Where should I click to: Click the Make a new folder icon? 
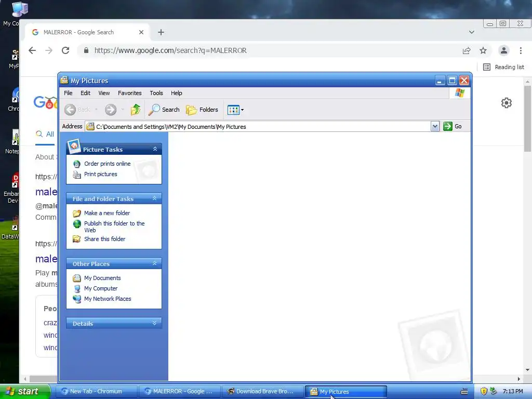(x=77, y=213)
